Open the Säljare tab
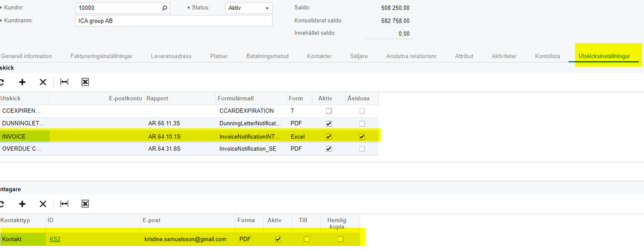 (x=358, y=56)
